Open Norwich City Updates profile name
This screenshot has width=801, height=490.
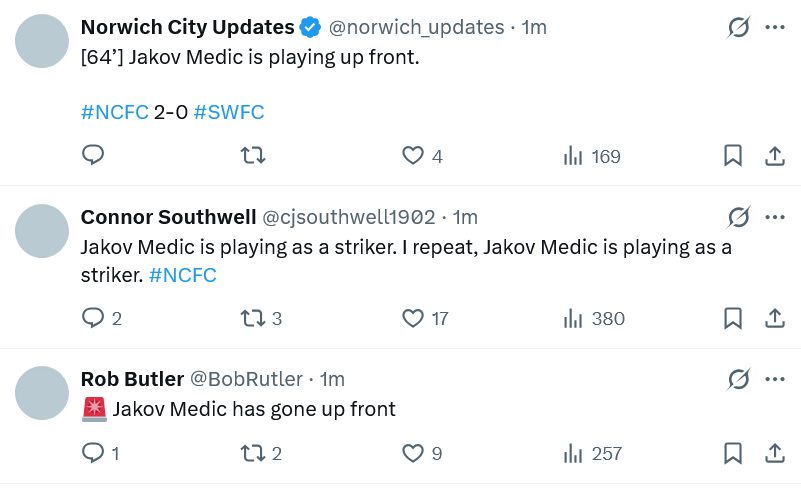click(x=187, y=27)
